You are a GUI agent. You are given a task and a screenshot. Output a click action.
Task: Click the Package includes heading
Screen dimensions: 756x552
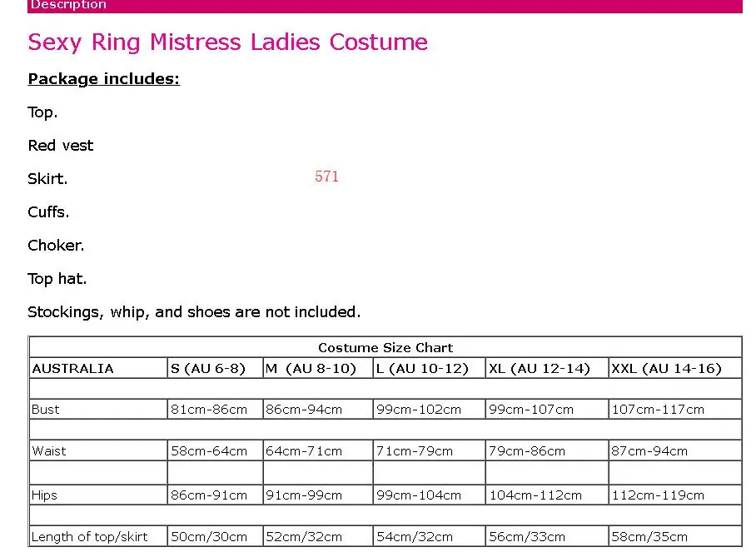(x=104, y=79)
